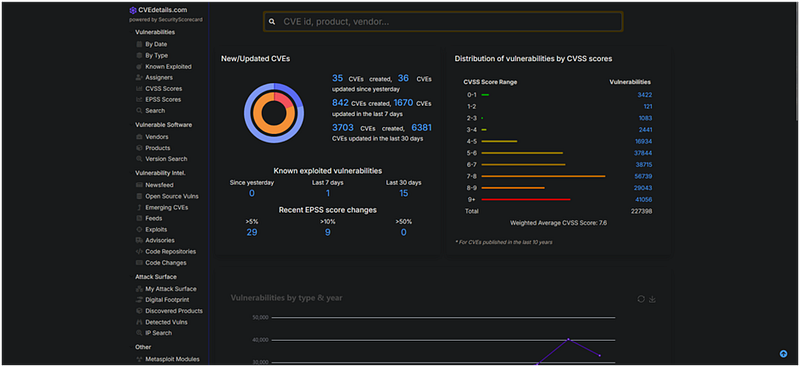
Task: Focus the CVE id, product, vendor search field
Action: 443,22
